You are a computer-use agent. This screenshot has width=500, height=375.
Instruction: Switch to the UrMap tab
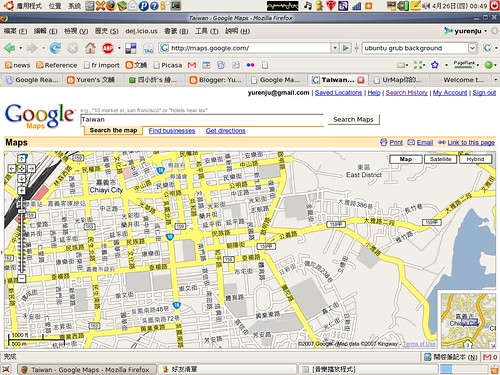pyautogui.click(x=398, y=80)
